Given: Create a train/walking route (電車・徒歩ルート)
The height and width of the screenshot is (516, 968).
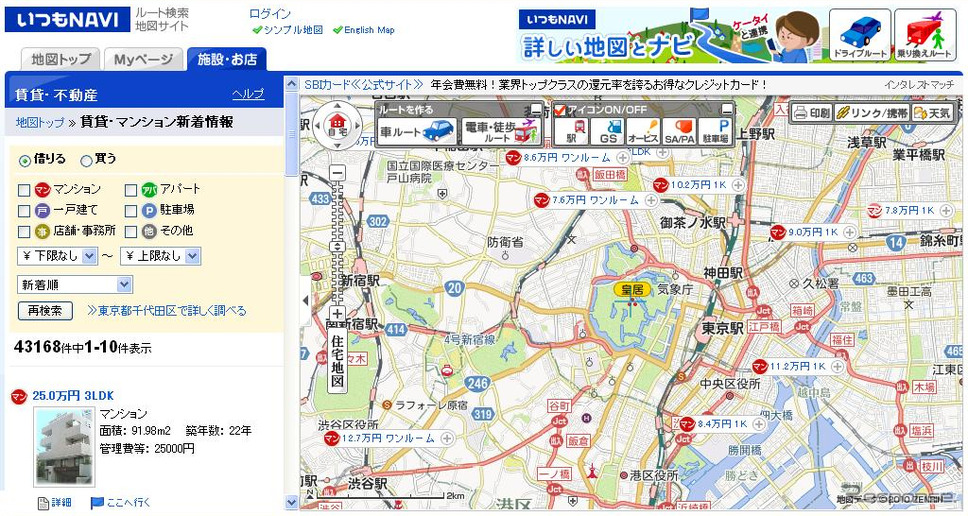Looking at the screenshot, I should click(501, 131).
